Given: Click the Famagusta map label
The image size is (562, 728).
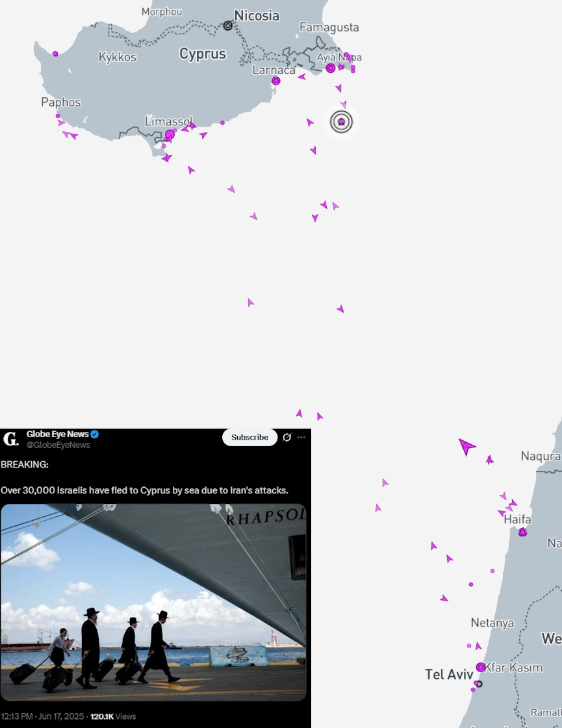Looking at the screenshot, I should (x=329, y=27).
